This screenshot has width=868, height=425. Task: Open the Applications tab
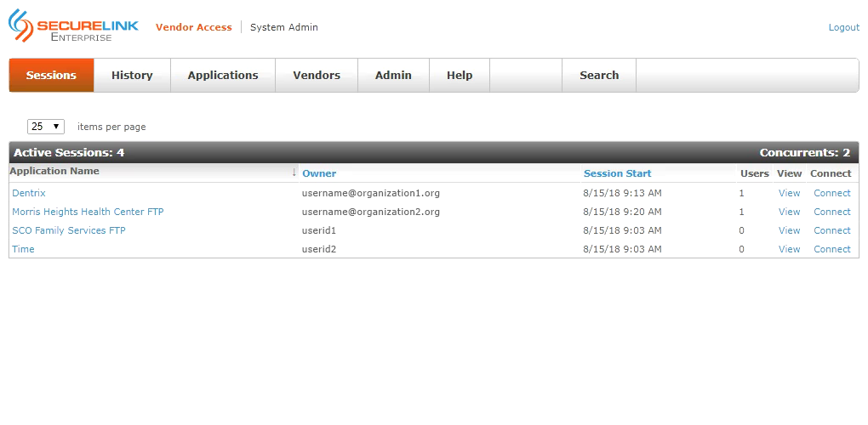(x=223, y=76)
